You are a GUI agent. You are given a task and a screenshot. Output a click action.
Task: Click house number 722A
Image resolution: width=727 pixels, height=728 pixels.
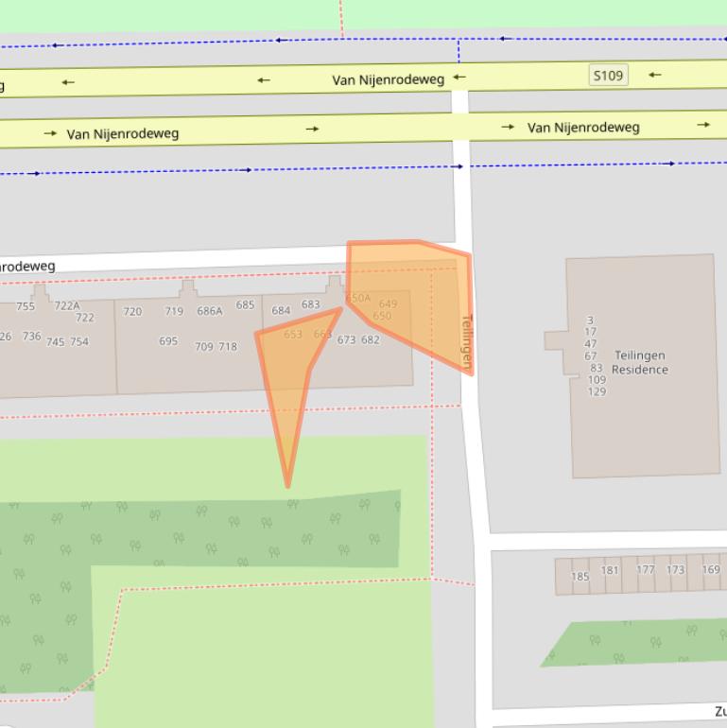pos(67,305)
